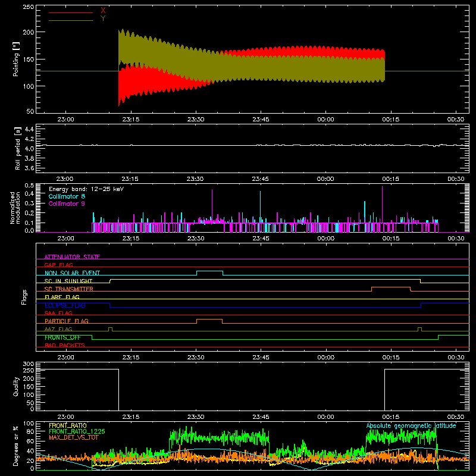The height and width of the screenshot is (476, 476).
Task: Click the Flags axis title
Action: tap(24, 297)
